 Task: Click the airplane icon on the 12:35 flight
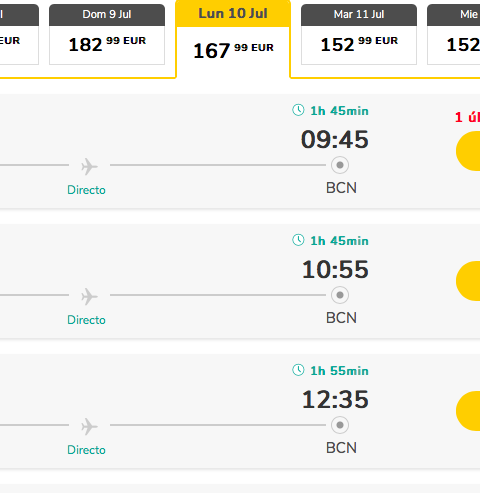click(89, 426)
